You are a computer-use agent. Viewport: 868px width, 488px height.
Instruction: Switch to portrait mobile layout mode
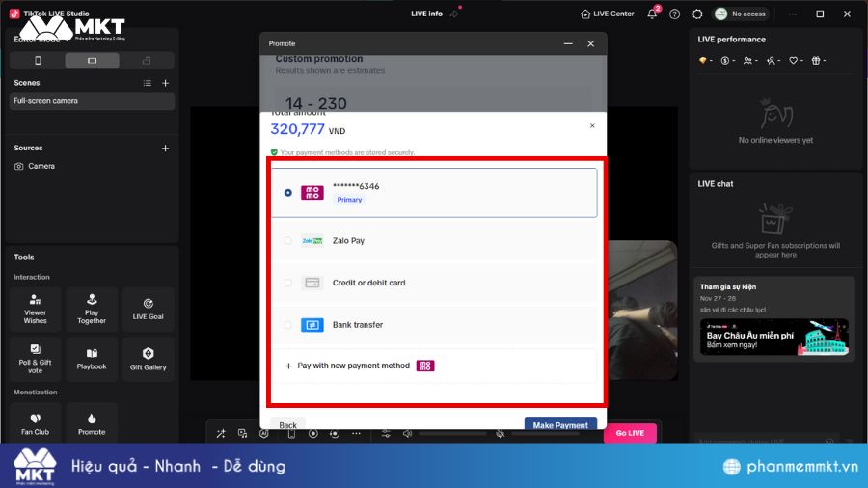(38, 61)
